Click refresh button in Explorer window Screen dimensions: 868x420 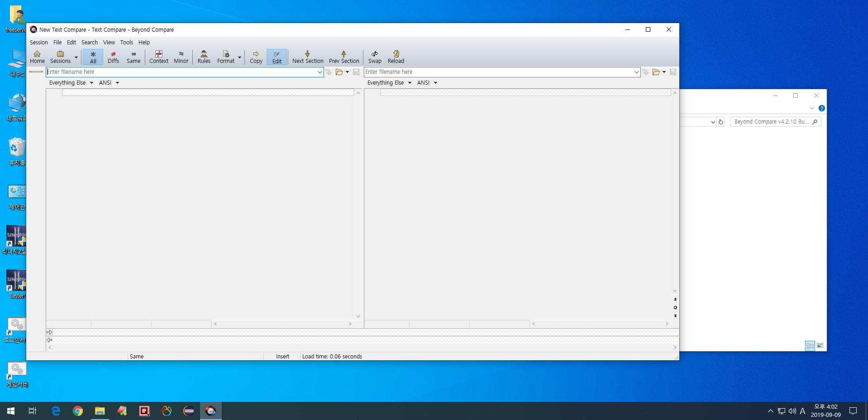[721, 122]
